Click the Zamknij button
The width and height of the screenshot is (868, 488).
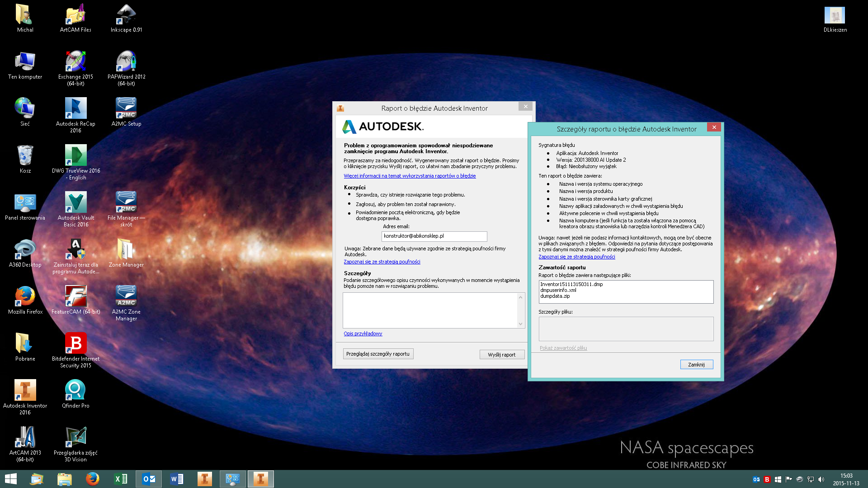696,365
